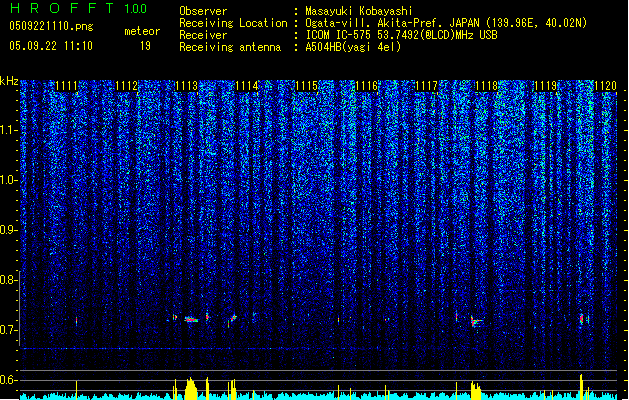
Task: Click the 'meteor' count label
Action: point(142,31)
